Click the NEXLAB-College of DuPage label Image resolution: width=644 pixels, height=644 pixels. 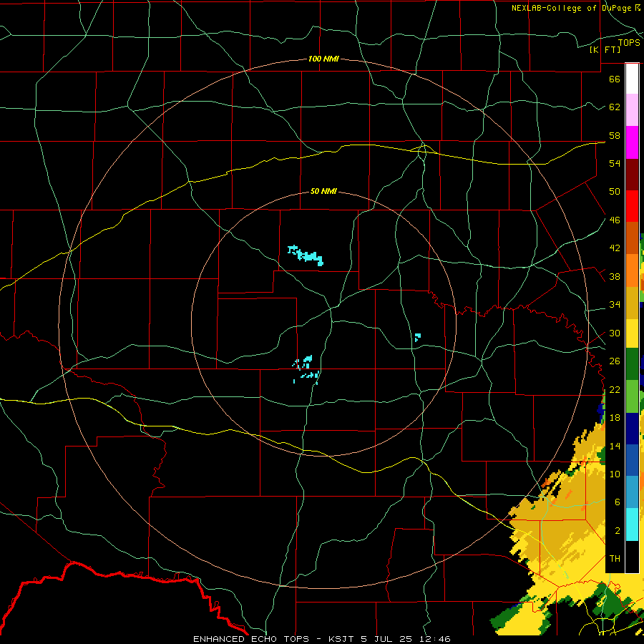575,8
